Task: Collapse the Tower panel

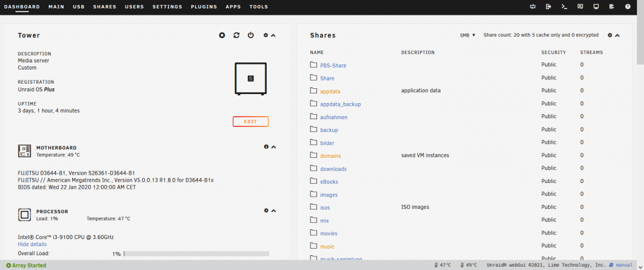Action: 274,35
